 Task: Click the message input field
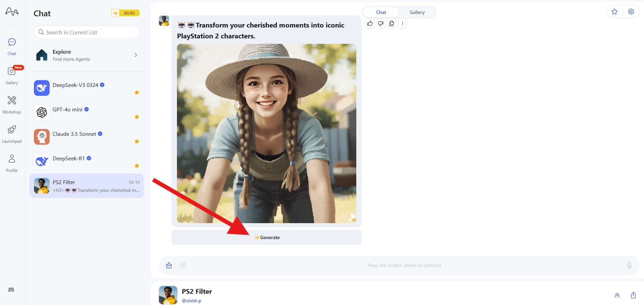point(405,265)
